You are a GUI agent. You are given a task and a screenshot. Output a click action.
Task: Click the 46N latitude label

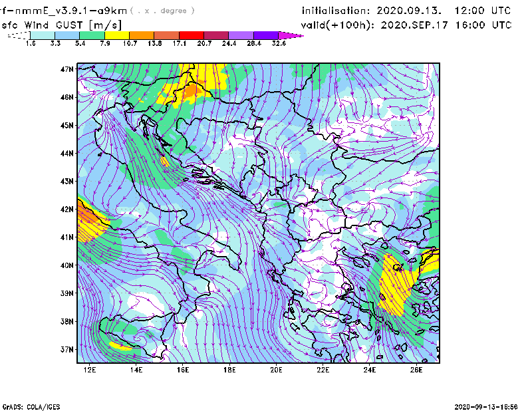(67, 97)
